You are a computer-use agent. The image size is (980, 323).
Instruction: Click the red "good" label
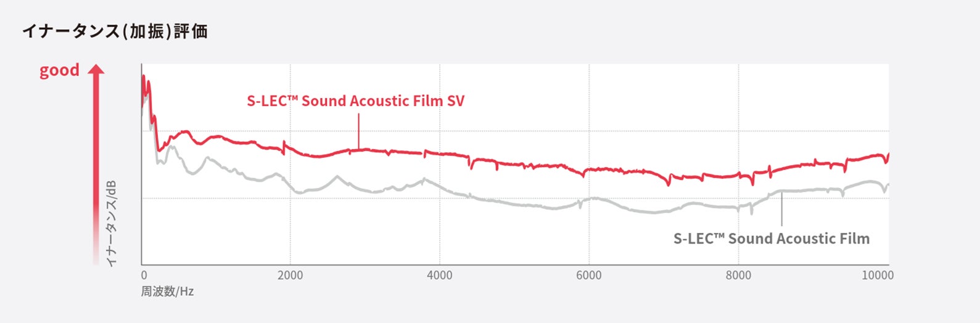59,70
